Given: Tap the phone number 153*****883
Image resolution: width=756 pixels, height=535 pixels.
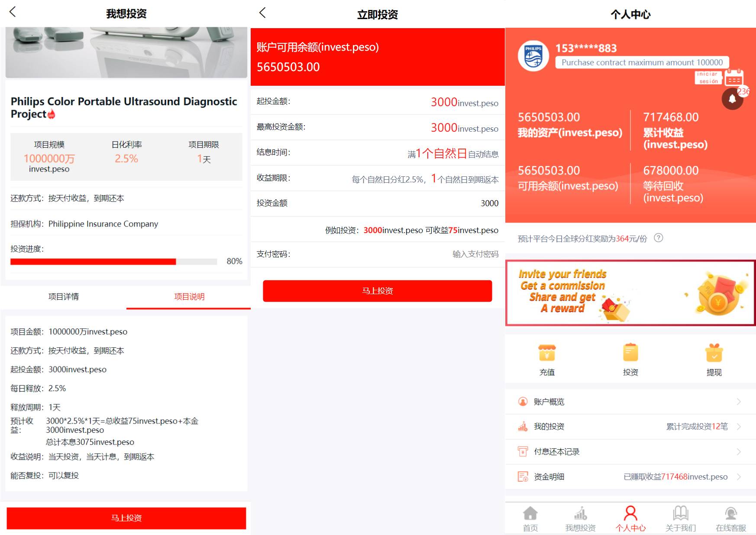Looking at the screenshot, I should pyautogui.click(x=586, y=48).
